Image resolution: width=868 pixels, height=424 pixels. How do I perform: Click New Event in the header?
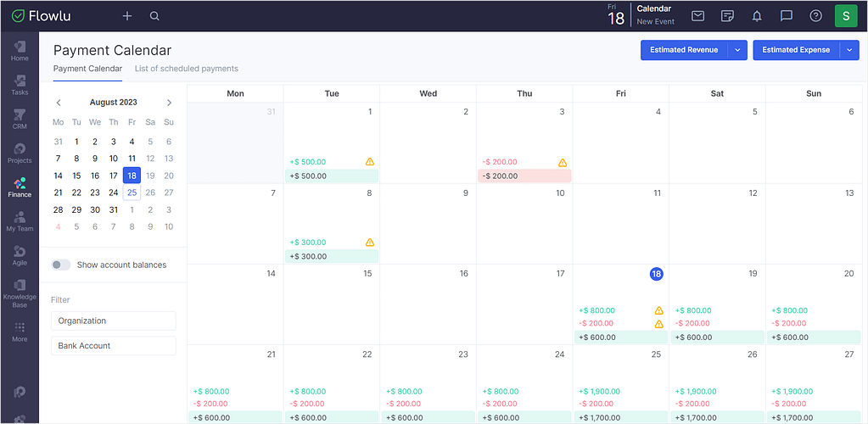coord(655,21)
